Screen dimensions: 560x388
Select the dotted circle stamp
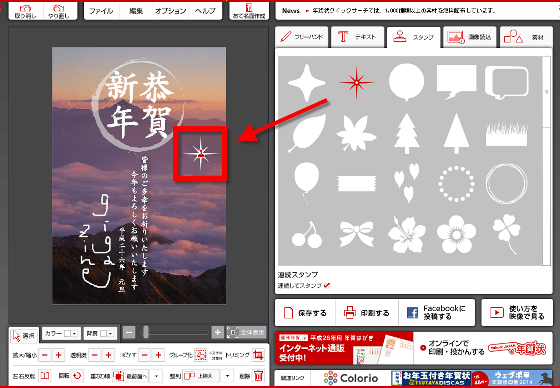[456, 184]
